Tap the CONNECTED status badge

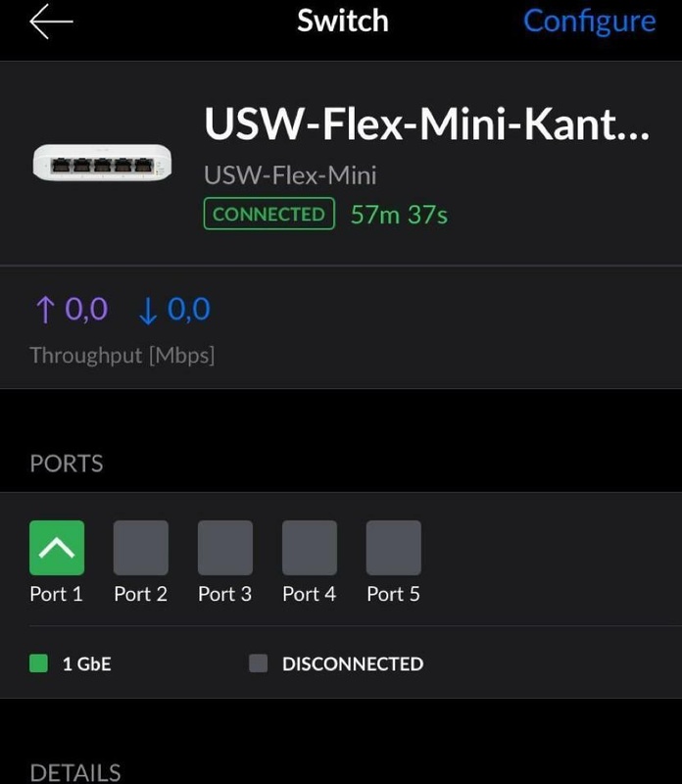[x=268, y=214]
